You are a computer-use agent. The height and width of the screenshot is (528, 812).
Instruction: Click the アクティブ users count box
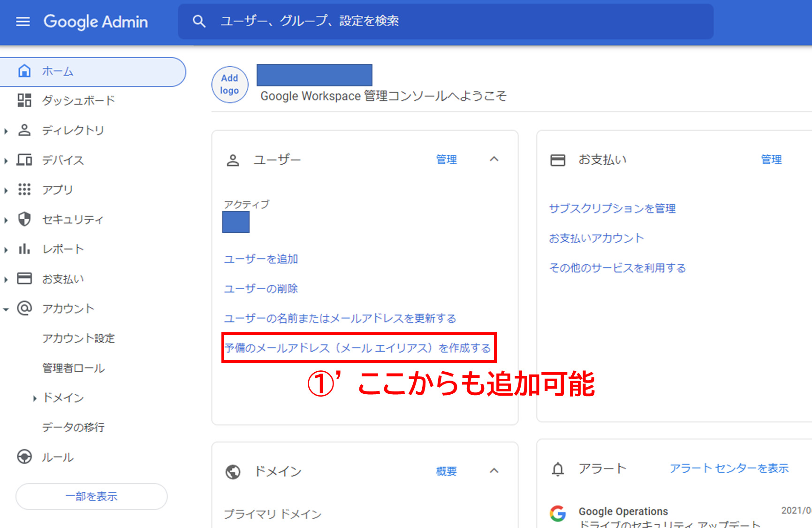coord(236,222)
